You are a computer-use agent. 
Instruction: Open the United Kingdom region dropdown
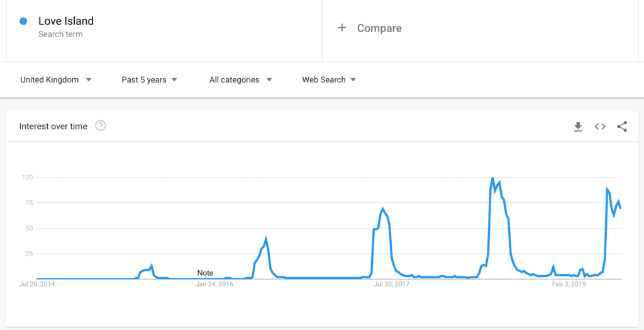[x=56, y=80]
